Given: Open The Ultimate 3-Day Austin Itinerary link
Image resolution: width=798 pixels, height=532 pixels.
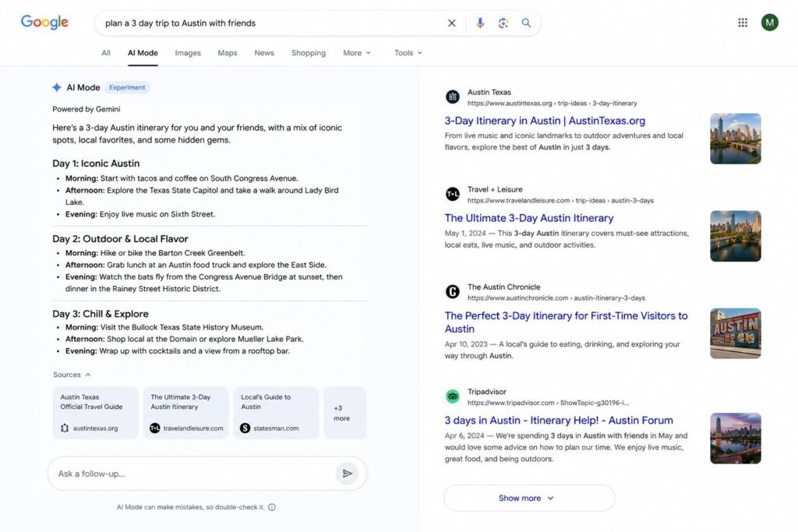Looking at the screenshot, I should tap(529, 218).
